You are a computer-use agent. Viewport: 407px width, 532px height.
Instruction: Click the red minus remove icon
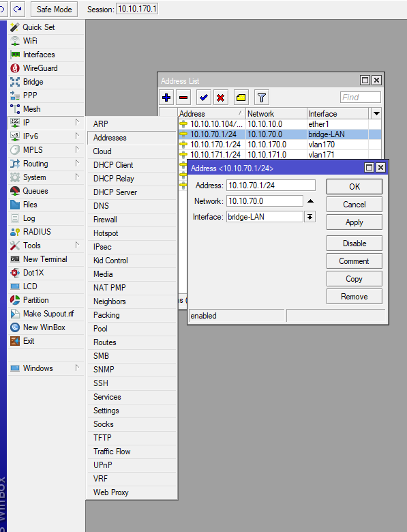tap(183, 98)
